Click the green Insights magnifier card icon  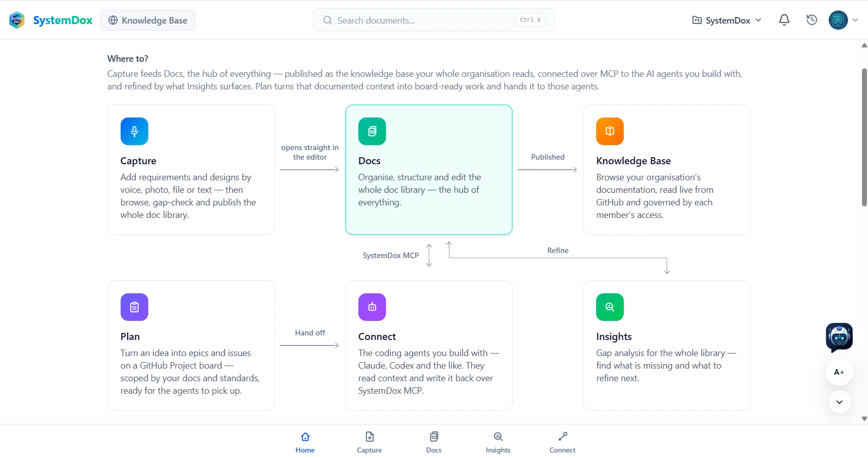click(x=610, y=307)
